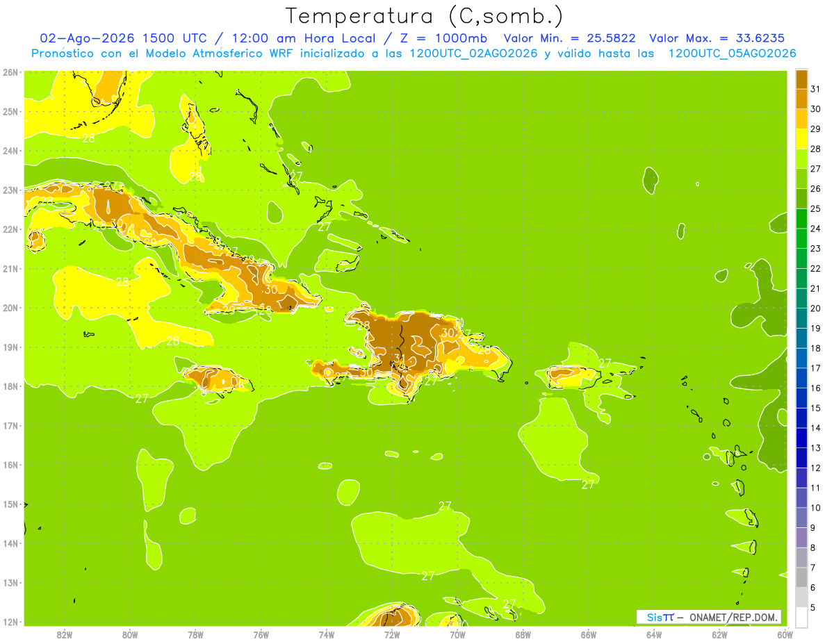Screen dimensions: 834x644
Task: Select "Valor Max. = 33.6235" text
Action: coord(717,38)
